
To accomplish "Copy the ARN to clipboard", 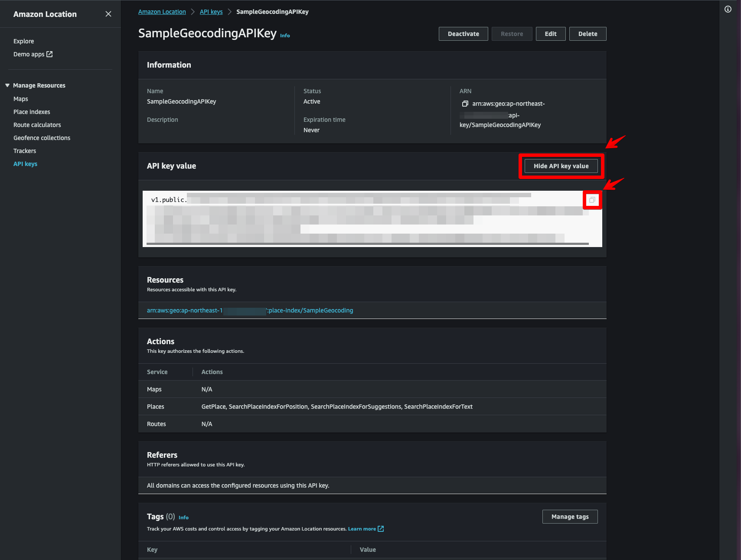I will point(465,104).
